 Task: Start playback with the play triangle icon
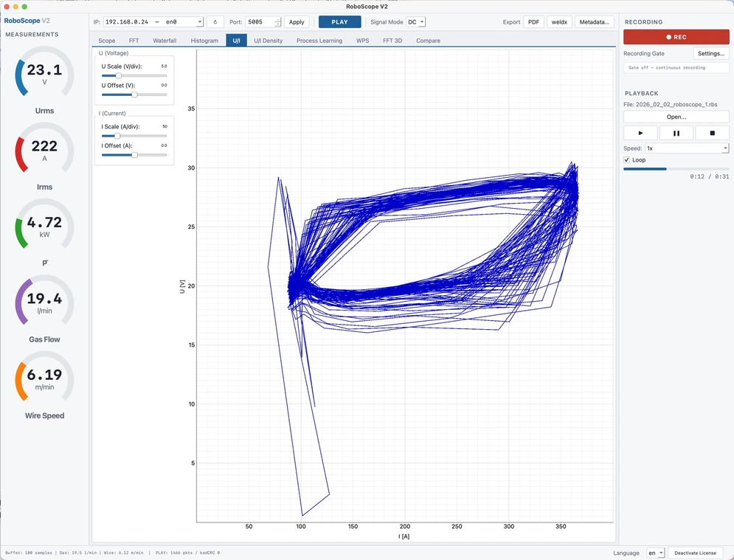coord(640,133)
